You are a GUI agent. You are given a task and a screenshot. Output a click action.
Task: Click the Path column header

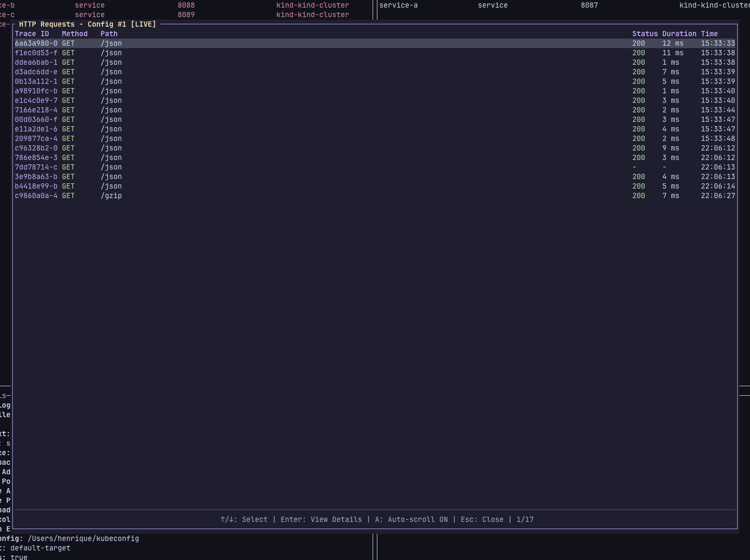(x=109, y=34)
